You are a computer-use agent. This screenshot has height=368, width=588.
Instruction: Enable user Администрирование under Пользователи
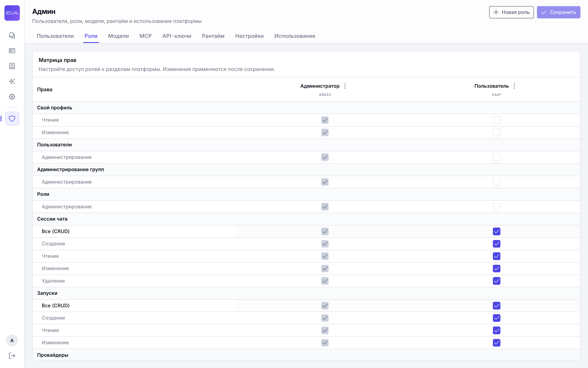[x=496, y=157]
